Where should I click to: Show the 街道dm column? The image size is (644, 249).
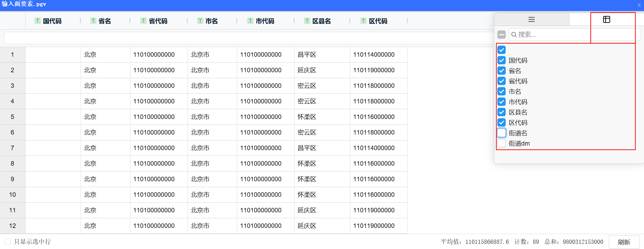click(502, 143)
